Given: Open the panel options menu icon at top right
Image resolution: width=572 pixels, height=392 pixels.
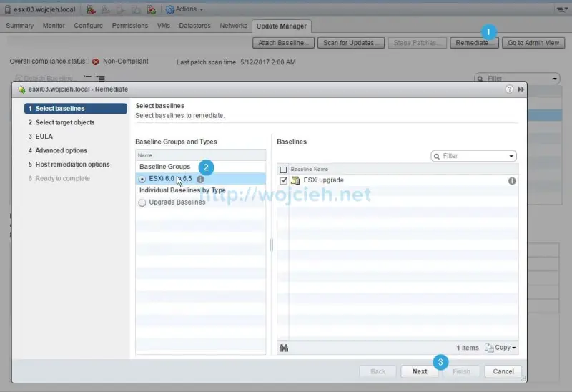Looking at the screenshot, I should (562, 9).
